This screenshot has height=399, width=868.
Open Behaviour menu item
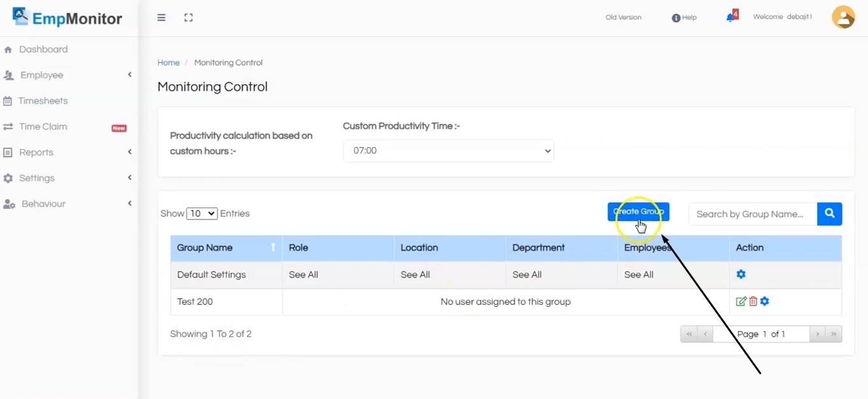(44, 204)
